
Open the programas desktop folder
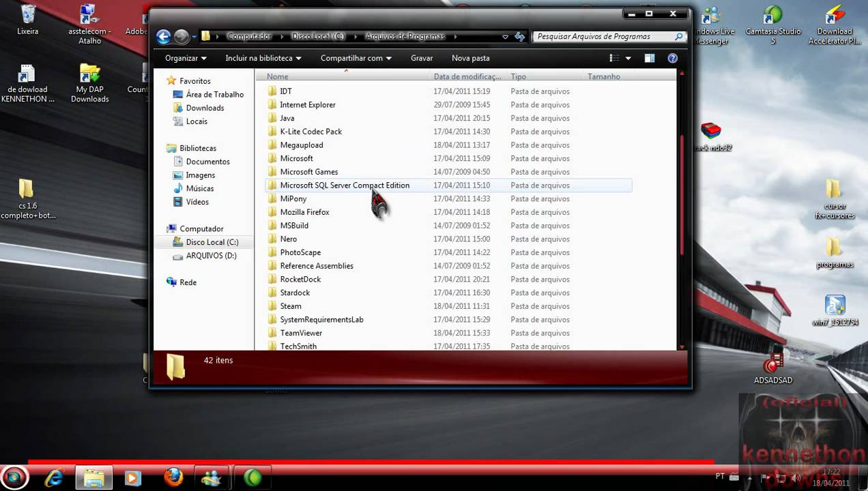pos(835,253)
